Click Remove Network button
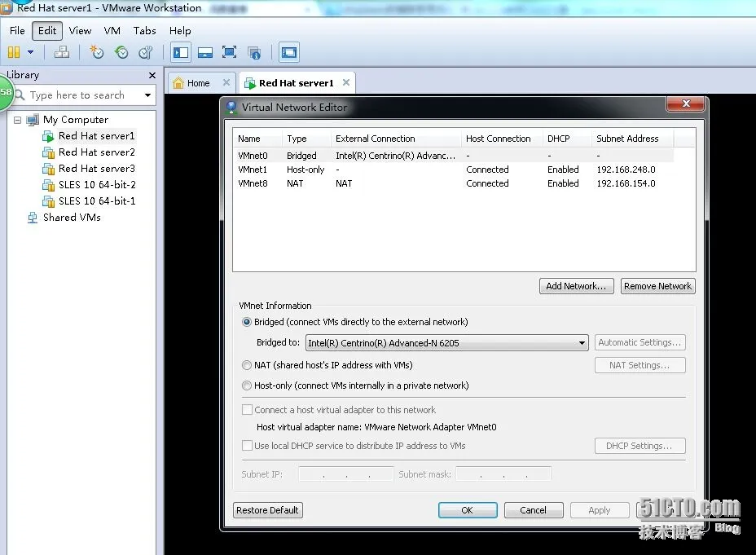The width and height of the screenshot is (756, 555). point(657,286)
